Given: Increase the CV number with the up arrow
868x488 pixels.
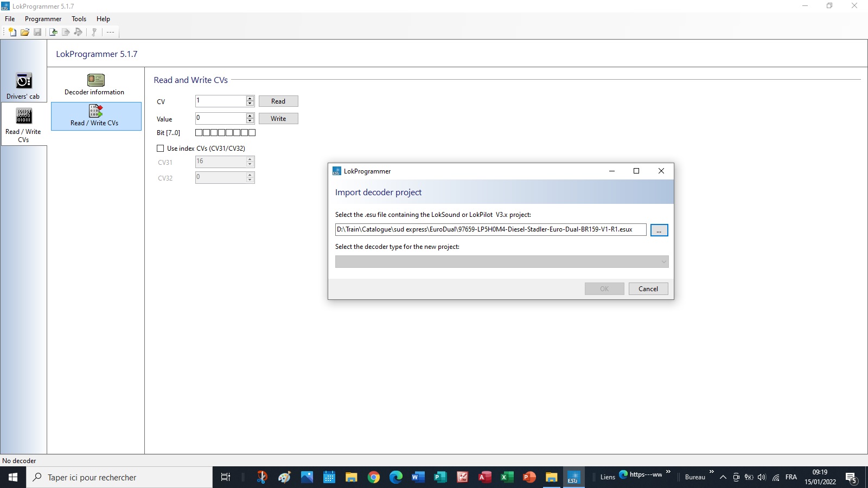Looking at the screenshot, I should [x=250, y=98].
